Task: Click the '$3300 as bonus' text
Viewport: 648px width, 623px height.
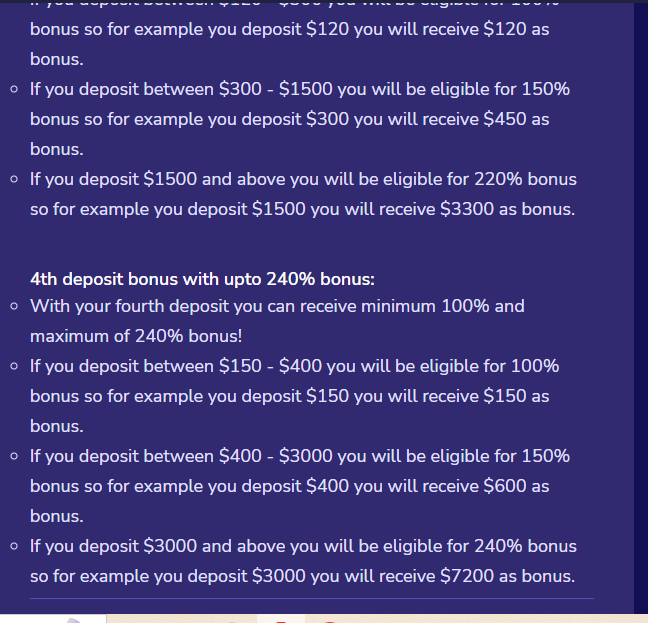Action: click(507, 209)
